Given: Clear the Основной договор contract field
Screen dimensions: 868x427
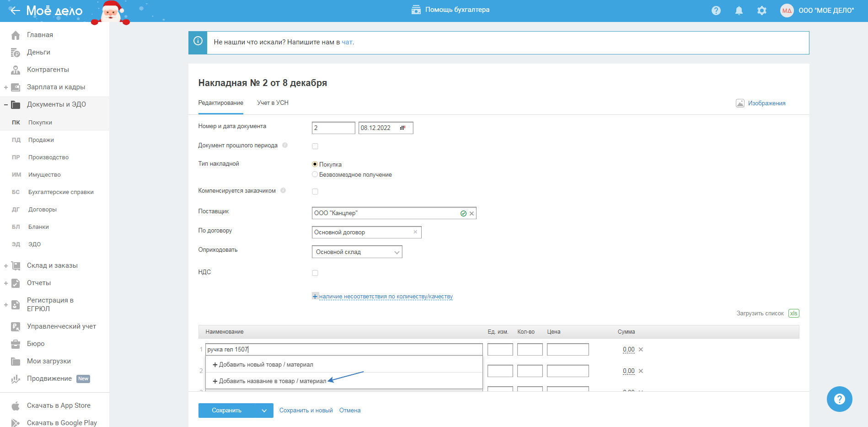Looking at the screenshot, I should (415, 232).
